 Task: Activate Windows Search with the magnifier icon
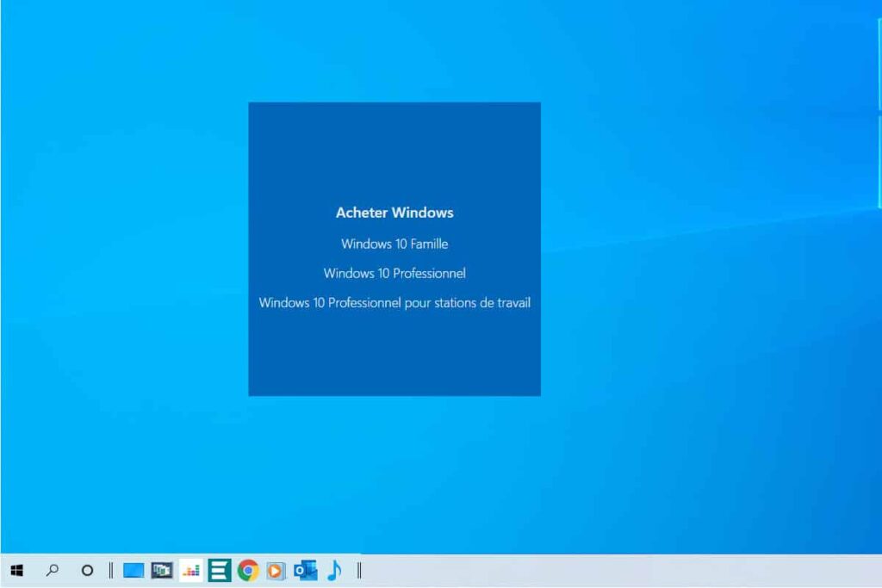[x=52, y=570]
